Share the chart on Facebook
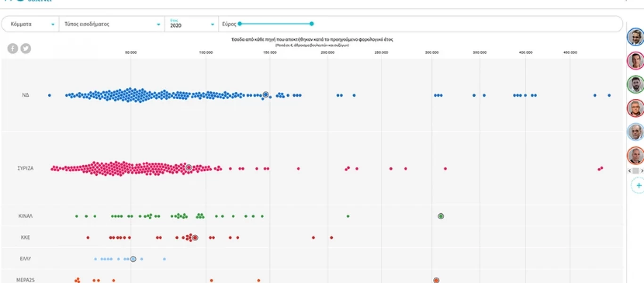The width and height of the screenshot is (644, 283). 12,48
